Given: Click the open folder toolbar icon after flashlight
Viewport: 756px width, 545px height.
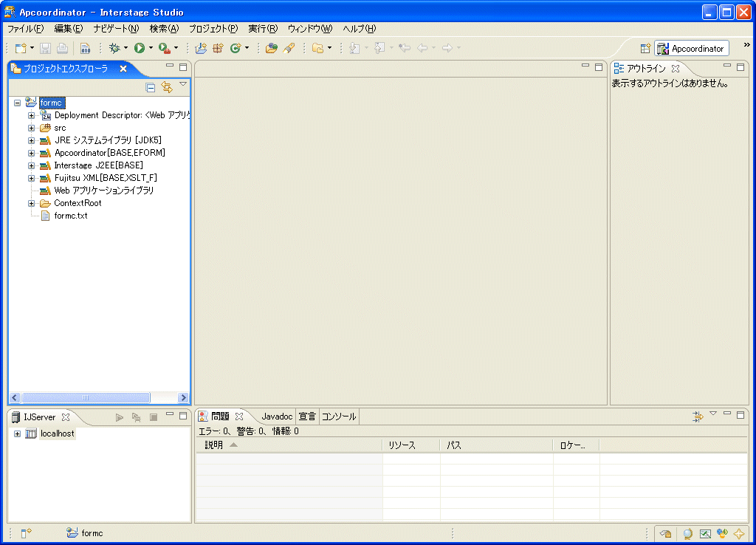Looking at the screenshot, I should tap(317, 48).
